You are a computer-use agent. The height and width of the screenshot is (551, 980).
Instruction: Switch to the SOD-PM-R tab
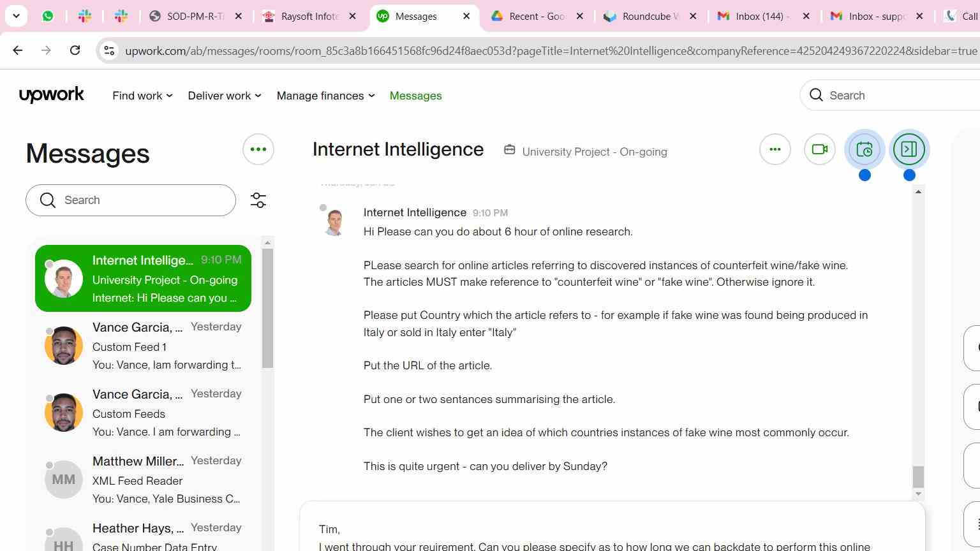pos(195,16)
